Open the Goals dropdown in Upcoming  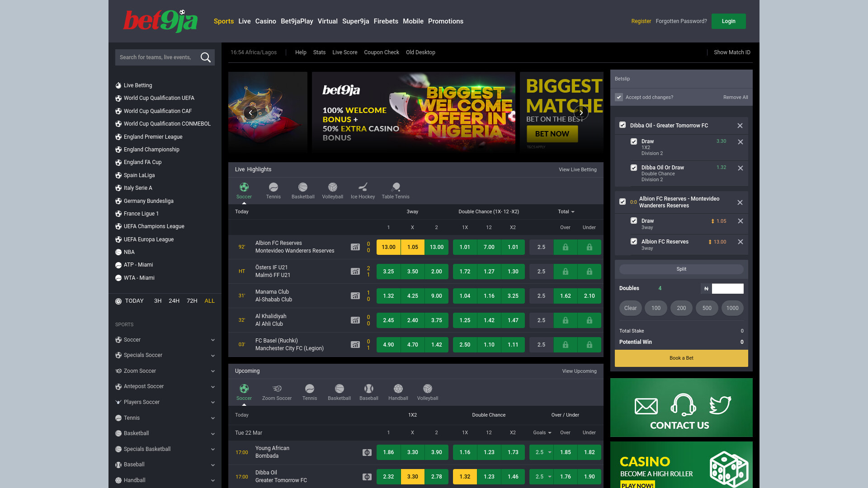542,432
